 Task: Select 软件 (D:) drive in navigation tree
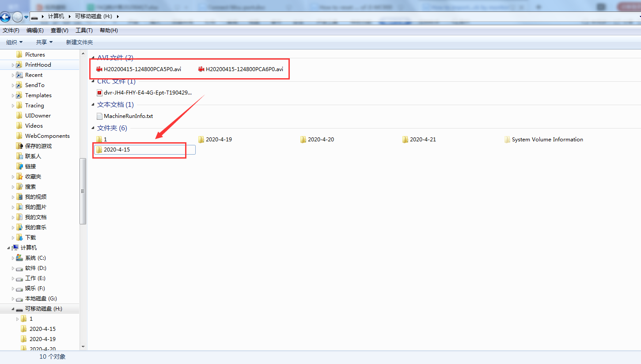[35, 268]
